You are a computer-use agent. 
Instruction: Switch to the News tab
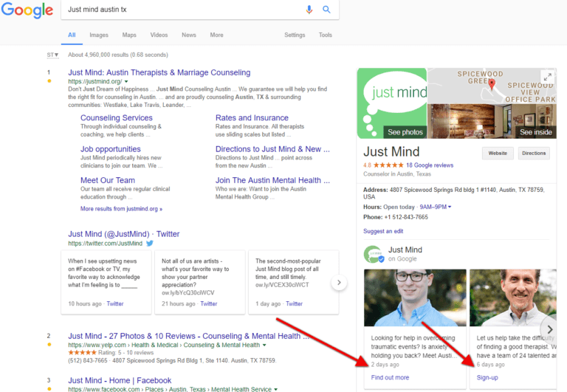tap(189, 35)
